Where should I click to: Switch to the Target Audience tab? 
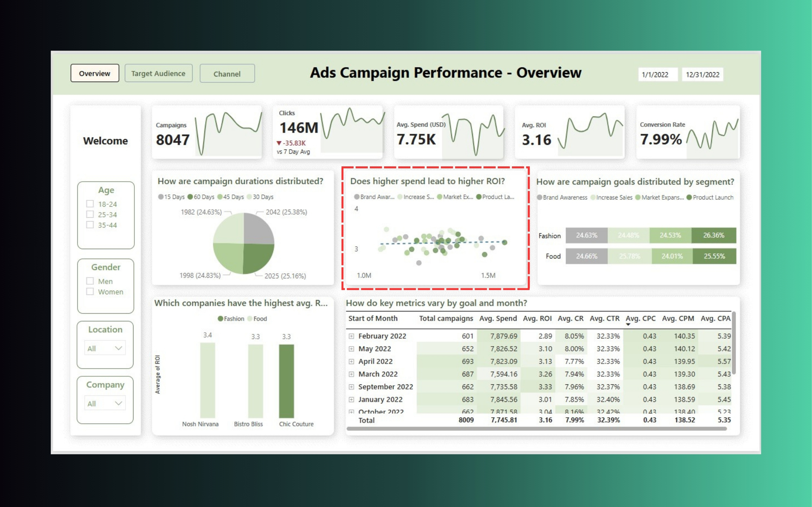(x=159, y=73)
